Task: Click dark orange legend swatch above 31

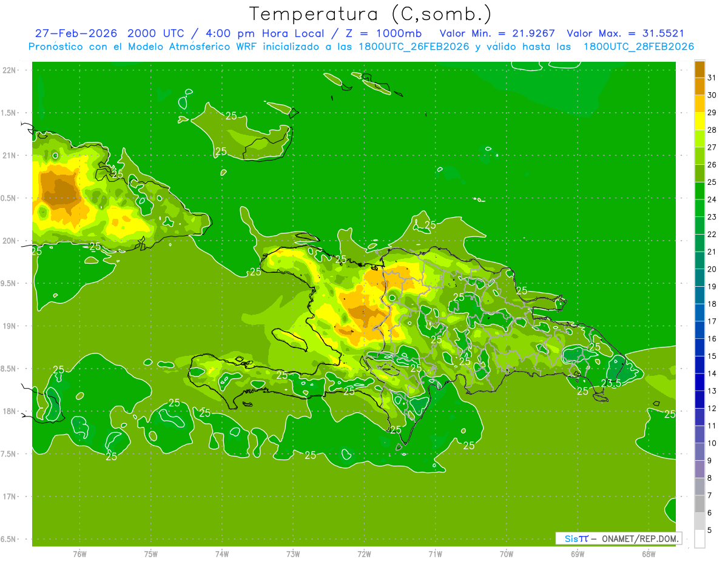Action: pos(699,69)
